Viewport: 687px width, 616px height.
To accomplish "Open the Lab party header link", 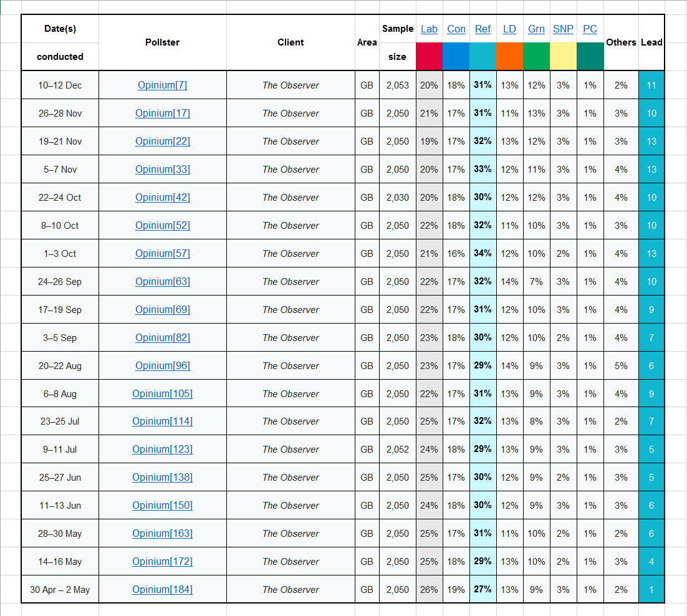I will click(x=429, y=29).
